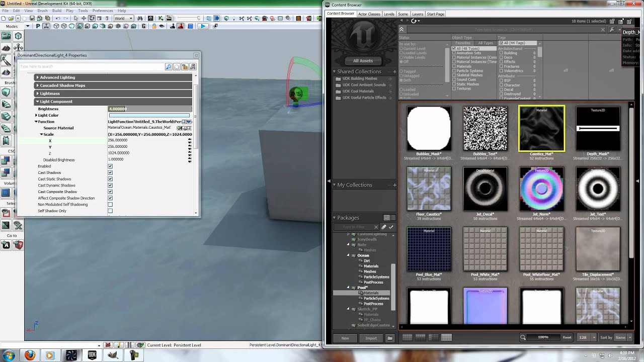Click magnifier icon next to properties search

[x=169, y=66]
